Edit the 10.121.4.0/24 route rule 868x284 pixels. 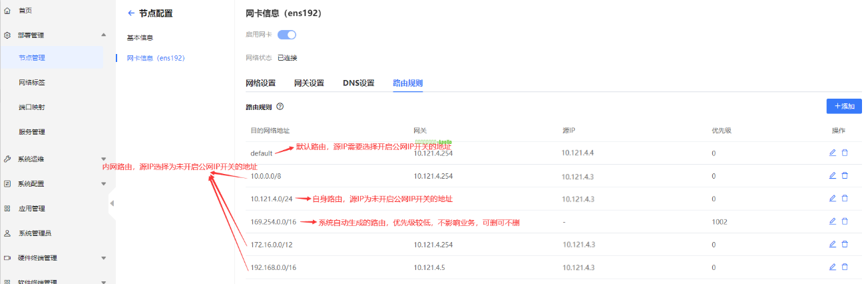pos(832,199)
